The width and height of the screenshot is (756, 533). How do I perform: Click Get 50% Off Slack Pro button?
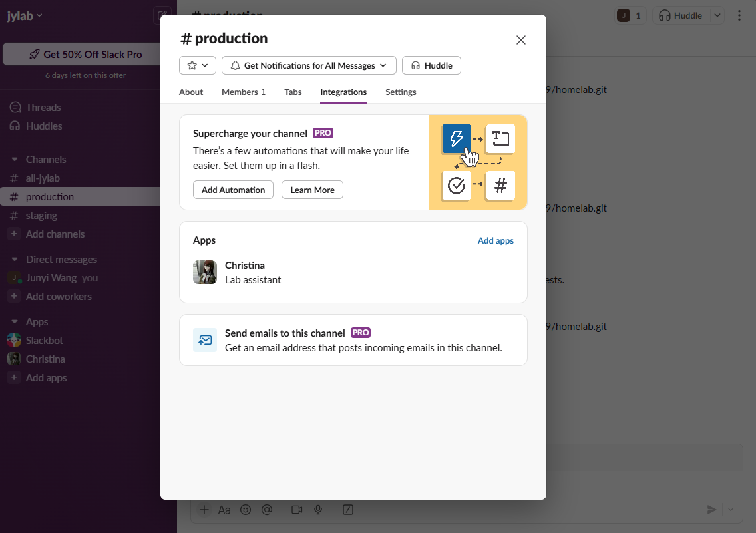[x=85, y=54]
